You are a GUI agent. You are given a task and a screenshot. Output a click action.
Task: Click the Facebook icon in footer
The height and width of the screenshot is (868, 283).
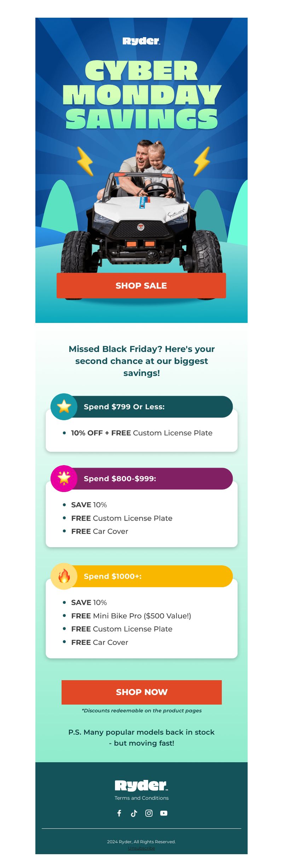point(119,813)
